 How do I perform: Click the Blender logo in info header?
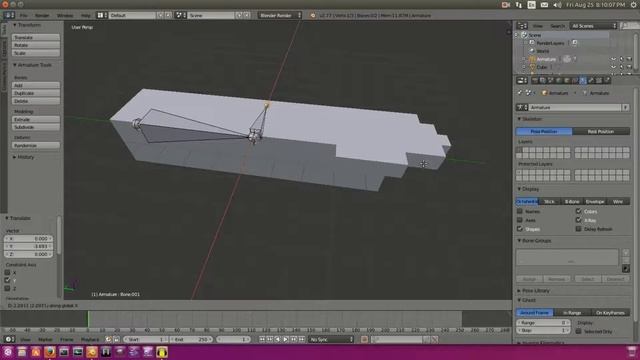pos(313,16)
